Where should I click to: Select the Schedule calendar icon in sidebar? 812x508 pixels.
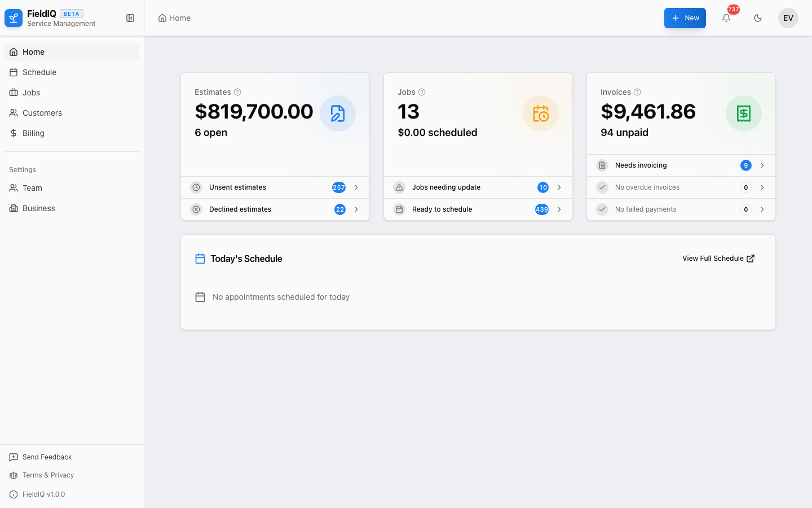[13, 72]
